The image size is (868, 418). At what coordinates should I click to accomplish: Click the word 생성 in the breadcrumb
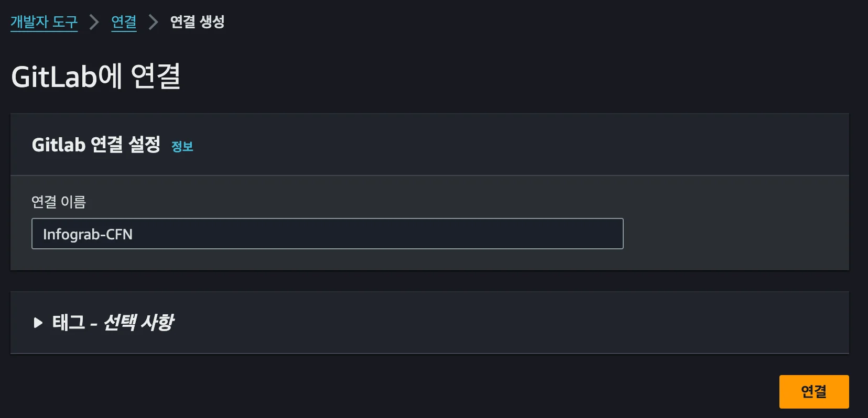pyautogui.click(x=212, y=22)
